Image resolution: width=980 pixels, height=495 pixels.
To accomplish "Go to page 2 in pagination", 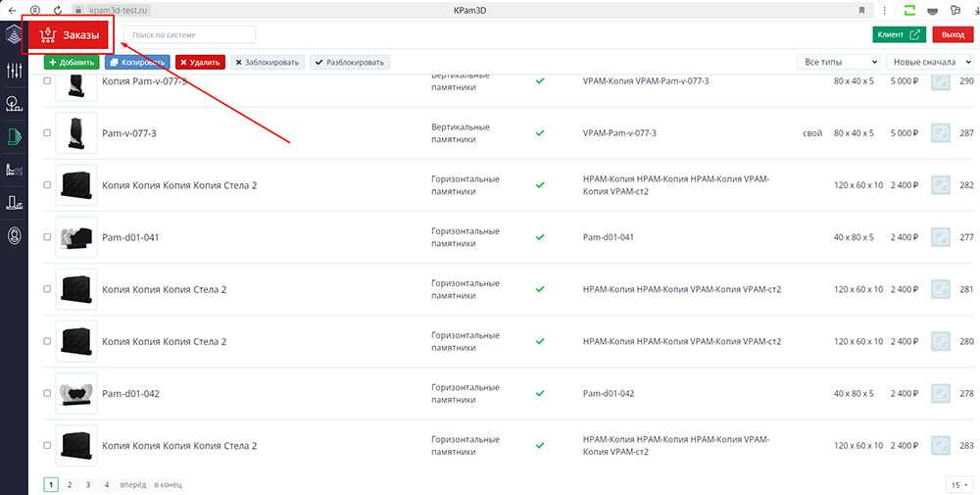I will 69,485.
